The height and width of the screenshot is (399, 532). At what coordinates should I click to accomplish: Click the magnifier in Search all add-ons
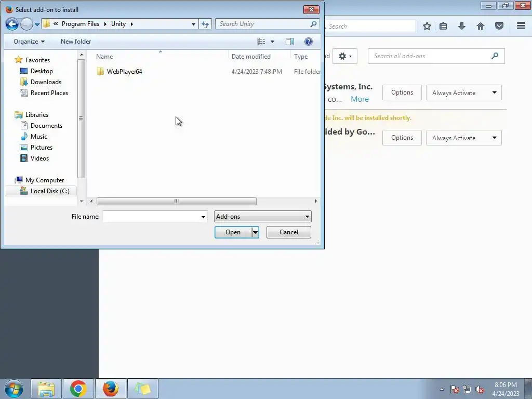[x=495, y=56]
